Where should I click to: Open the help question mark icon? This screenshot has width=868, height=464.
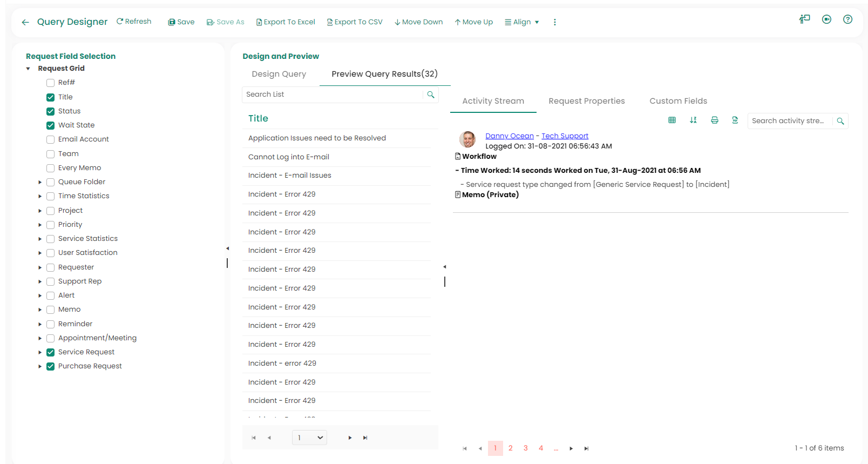tap(847, 19)
